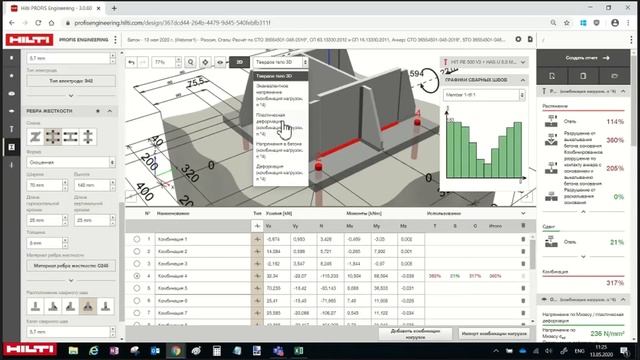640x360 pixels.
Task: Open the weld member selector dropdown
Action: click(x=484, y=95)
